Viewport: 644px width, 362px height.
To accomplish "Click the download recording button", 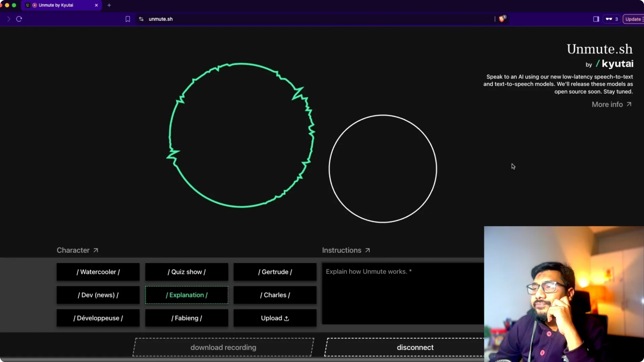I will (x=223, y=347).
